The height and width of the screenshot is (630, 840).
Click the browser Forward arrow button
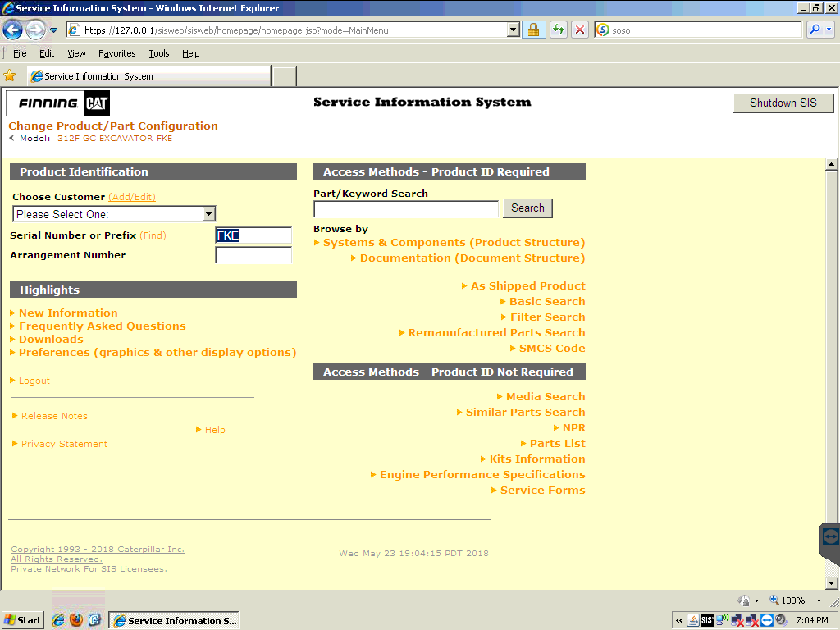pos(35,30)
